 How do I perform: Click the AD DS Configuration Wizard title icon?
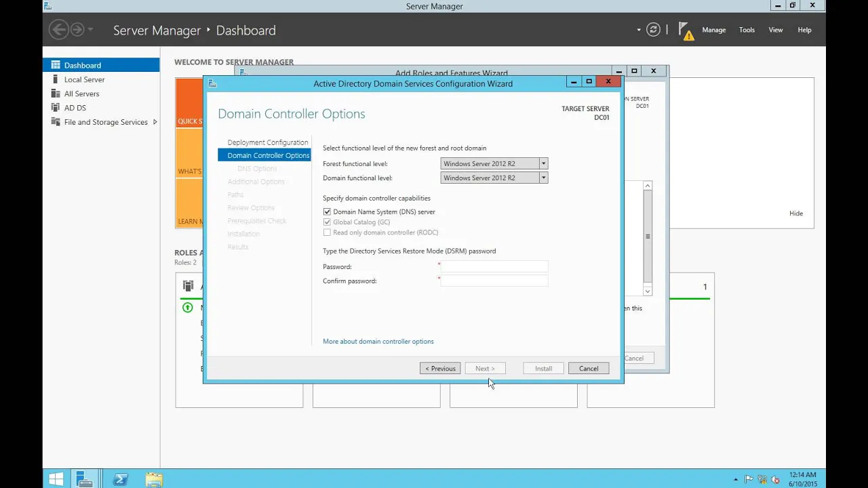[x=212, y=83]
